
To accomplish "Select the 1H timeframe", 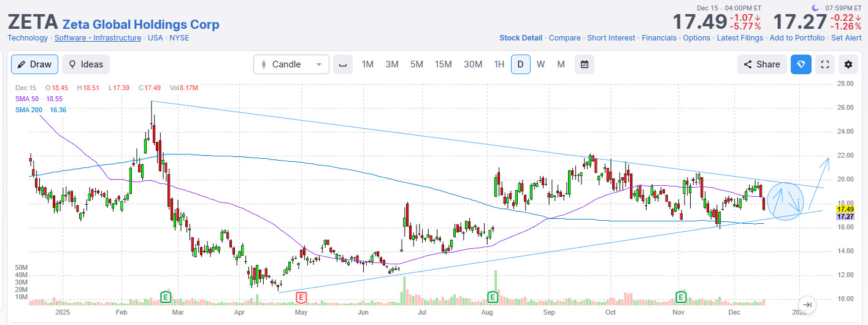I will (x=499, y=64).
